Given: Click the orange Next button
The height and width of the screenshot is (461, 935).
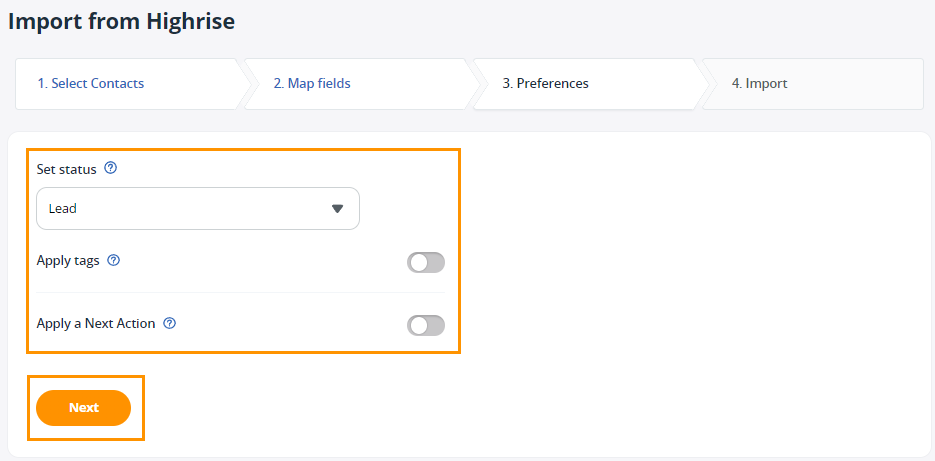Looking at the screenshot, I should [83, 408].
